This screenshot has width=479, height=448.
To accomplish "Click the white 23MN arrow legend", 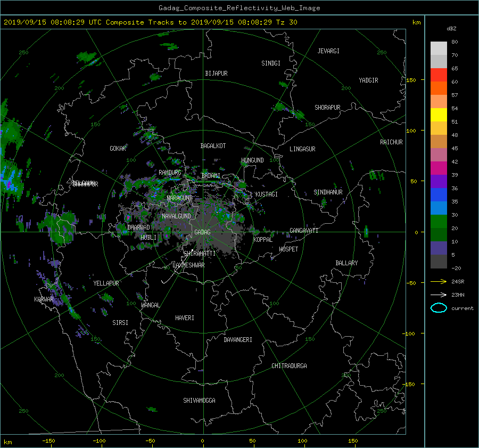I will [x=439, y=295].
